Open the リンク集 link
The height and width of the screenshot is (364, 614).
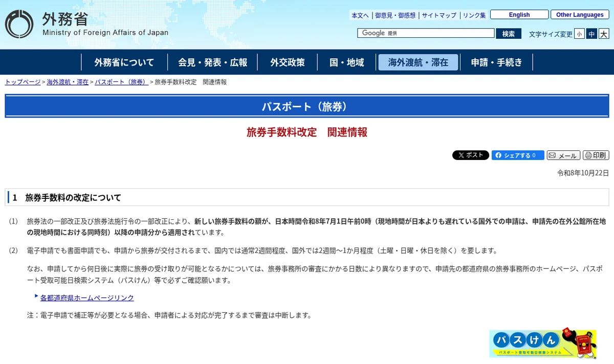point(474,15)
